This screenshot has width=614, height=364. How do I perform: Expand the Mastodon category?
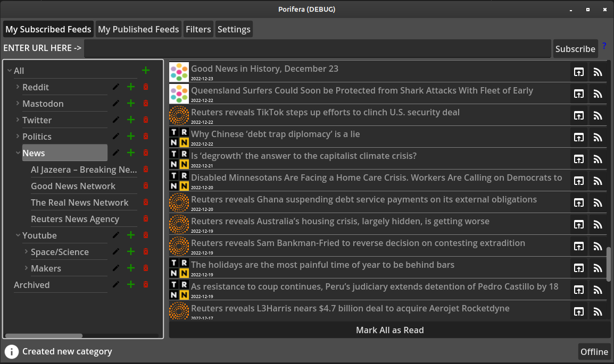pos(18,103)
